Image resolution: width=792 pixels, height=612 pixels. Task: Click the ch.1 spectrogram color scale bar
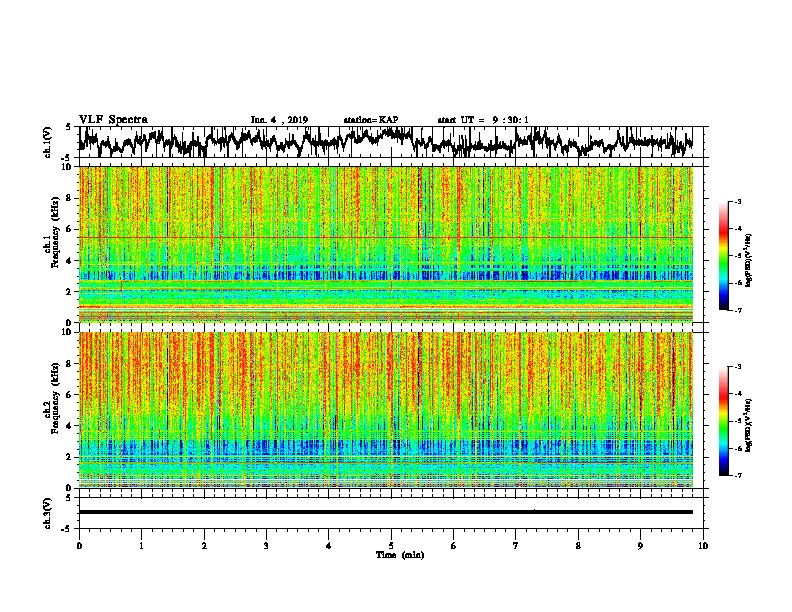724,256
